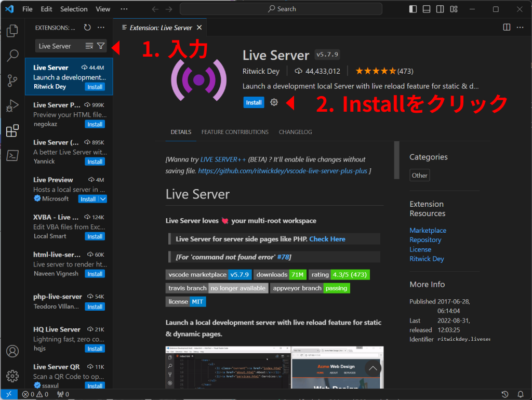Click the history icon in status bar

[x=505, y=394]
